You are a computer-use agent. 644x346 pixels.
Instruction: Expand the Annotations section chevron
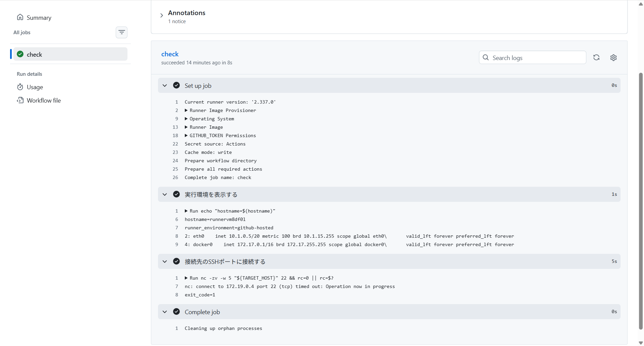[x=162, y=15]
